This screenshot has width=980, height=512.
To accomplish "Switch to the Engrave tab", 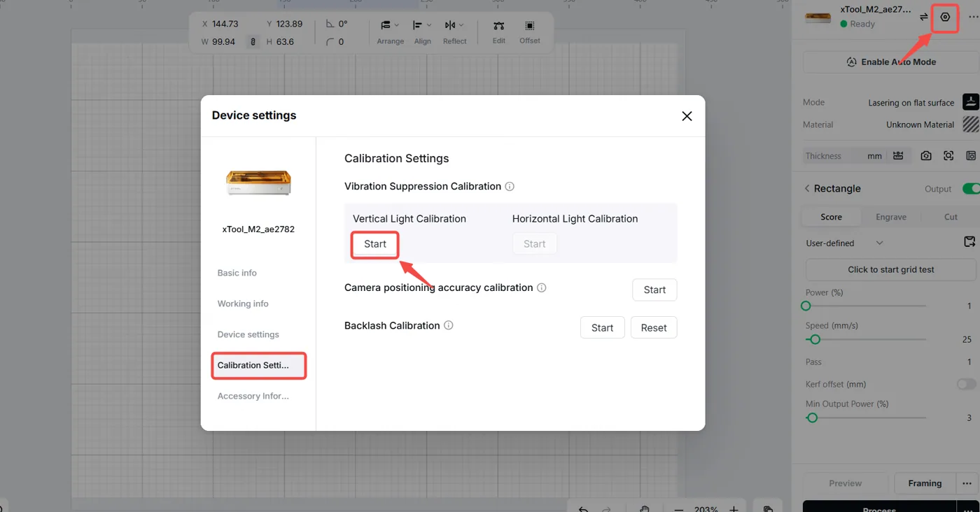I will [x=891, y=217].
